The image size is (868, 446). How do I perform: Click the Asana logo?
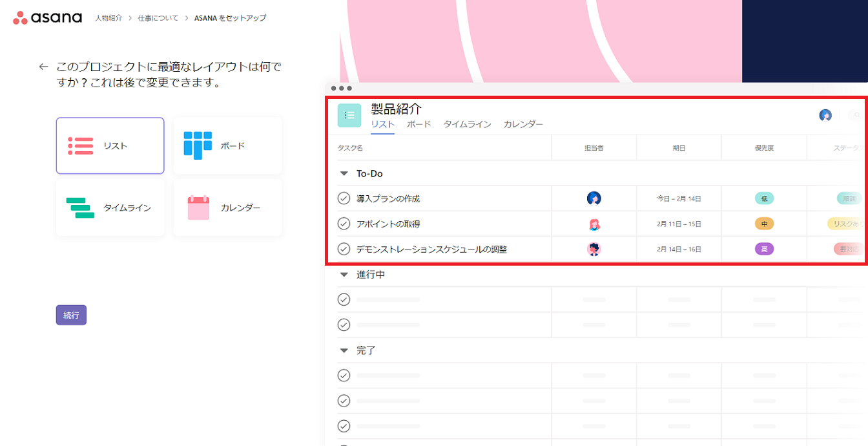(48, 17)
